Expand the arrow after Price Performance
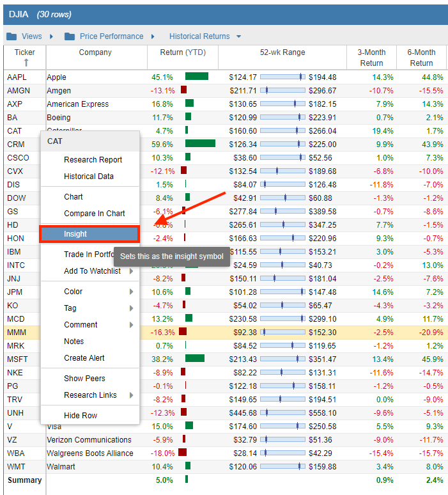 (153, 36)
